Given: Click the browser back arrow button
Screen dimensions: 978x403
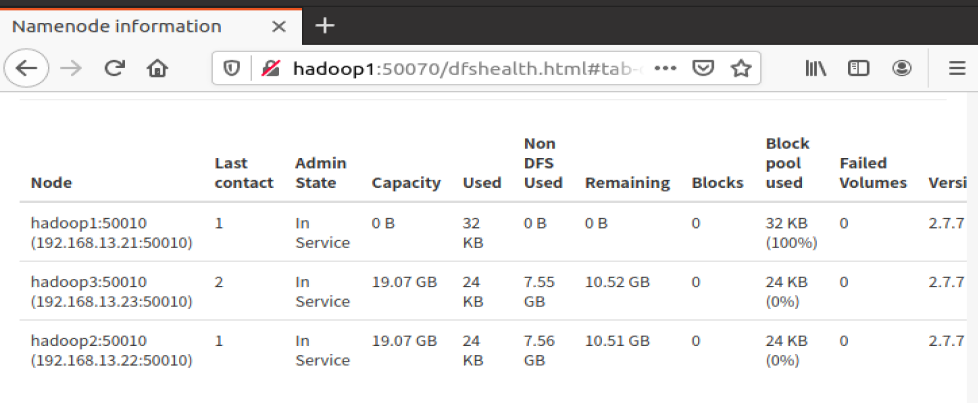Looking at the screenshot, I should 27,68.
